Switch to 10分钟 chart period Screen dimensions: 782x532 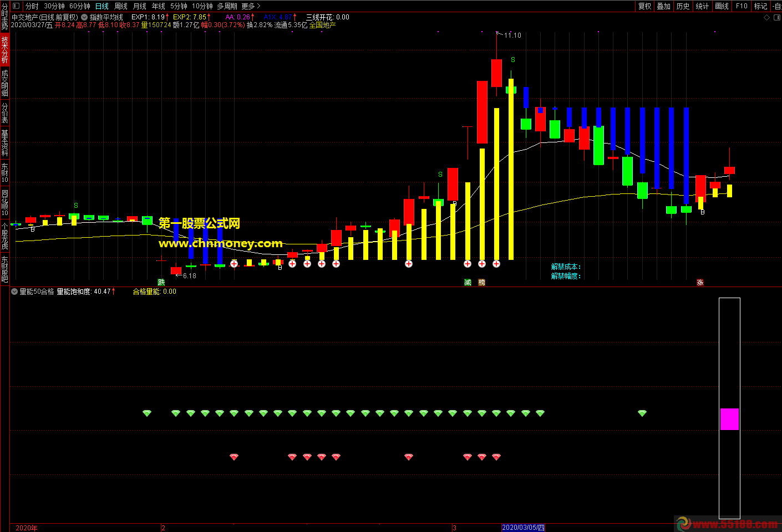pos(202,6)
